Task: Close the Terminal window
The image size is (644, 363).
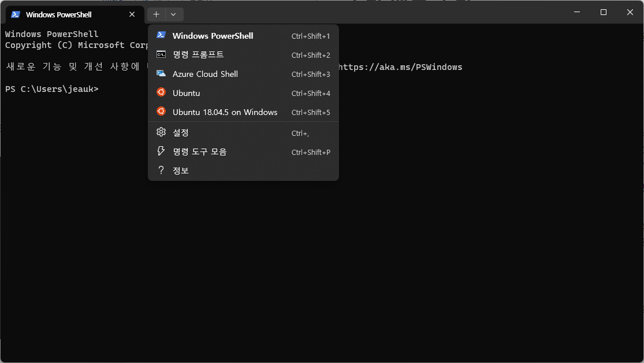Action: pos(630,12)
